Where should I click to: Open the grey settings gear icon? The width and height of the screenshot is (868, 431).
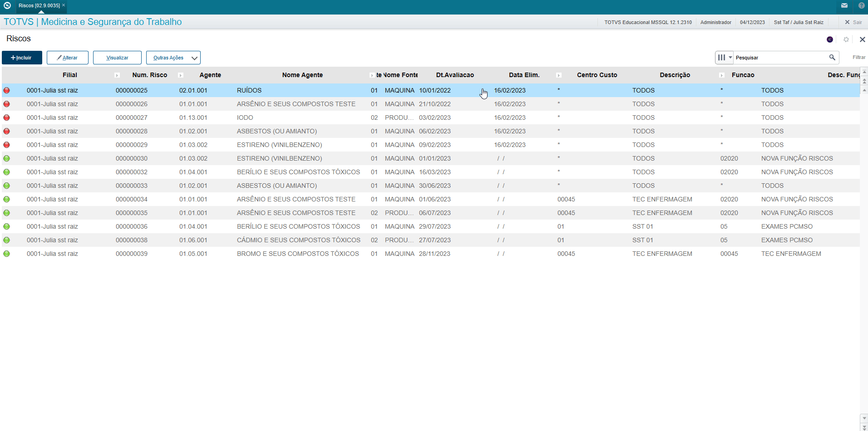click(x=846, y=39)
